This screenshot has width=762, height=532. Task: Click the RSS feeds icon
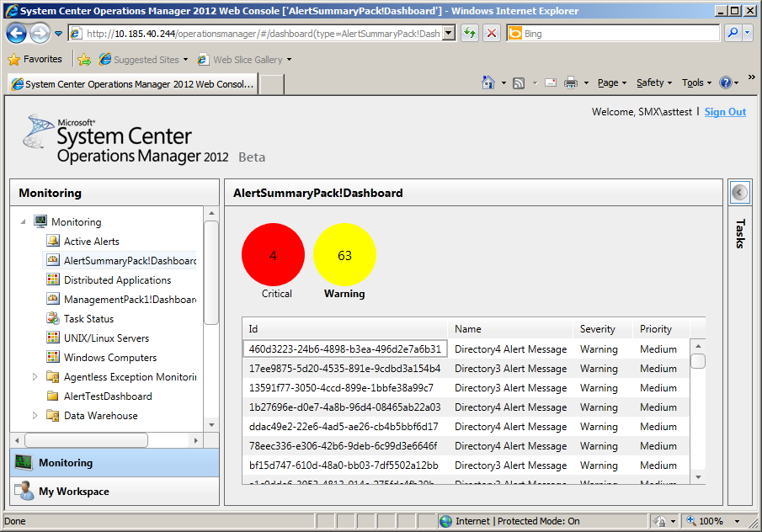519,83
